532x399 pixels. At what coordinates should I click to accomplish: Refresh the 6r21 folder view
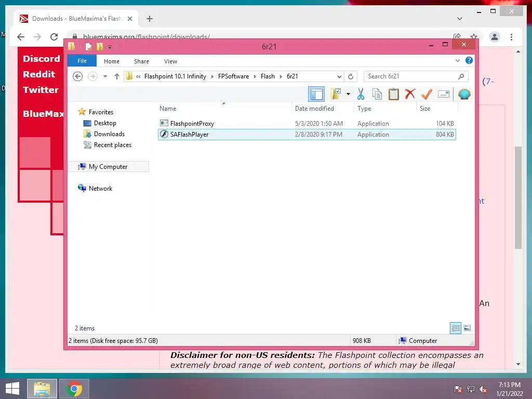click(351, 76)
